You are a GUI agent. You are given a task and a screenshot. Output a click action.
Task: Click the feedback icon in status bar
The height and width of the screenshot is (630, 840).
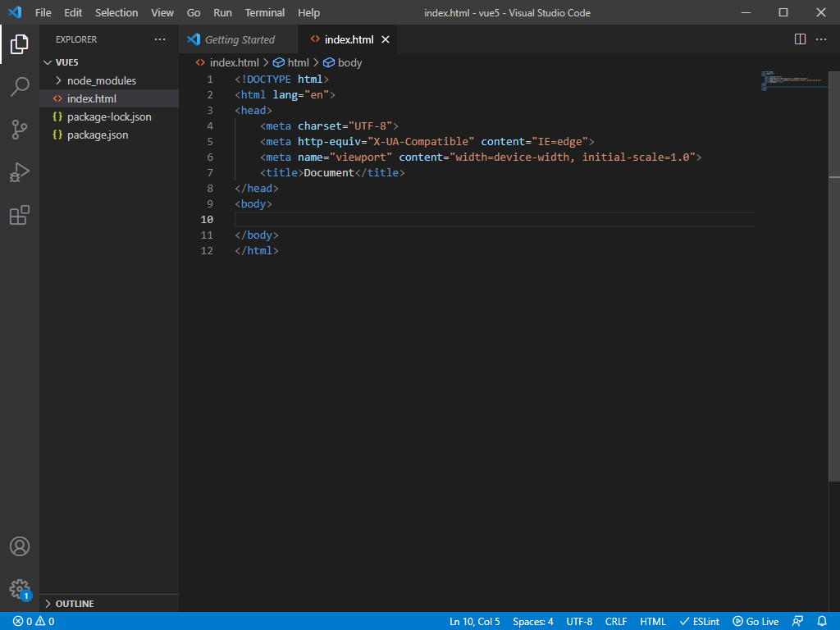click(797, 622)
